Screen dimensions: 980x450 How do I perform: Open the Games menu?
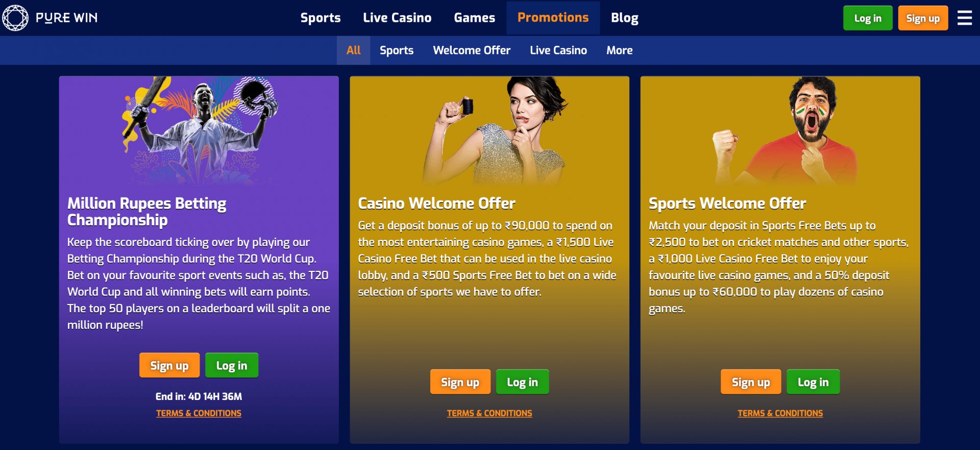(x=474, y=18)
